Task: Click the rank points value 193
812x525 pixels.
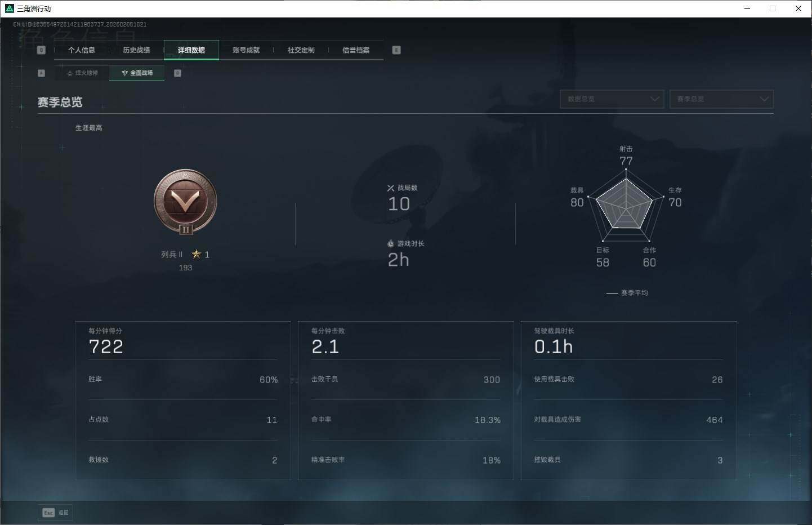Action: (x=185, y=268)
